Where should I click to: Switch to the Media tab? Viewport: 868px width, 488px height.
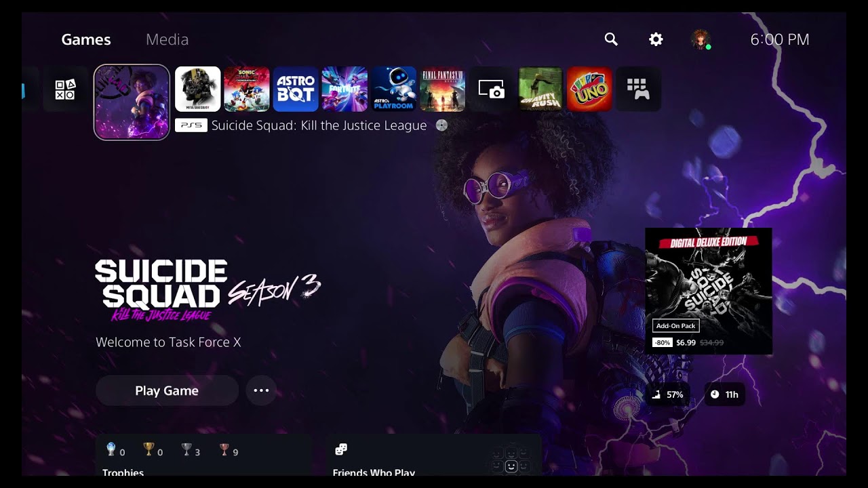(167, 39)
